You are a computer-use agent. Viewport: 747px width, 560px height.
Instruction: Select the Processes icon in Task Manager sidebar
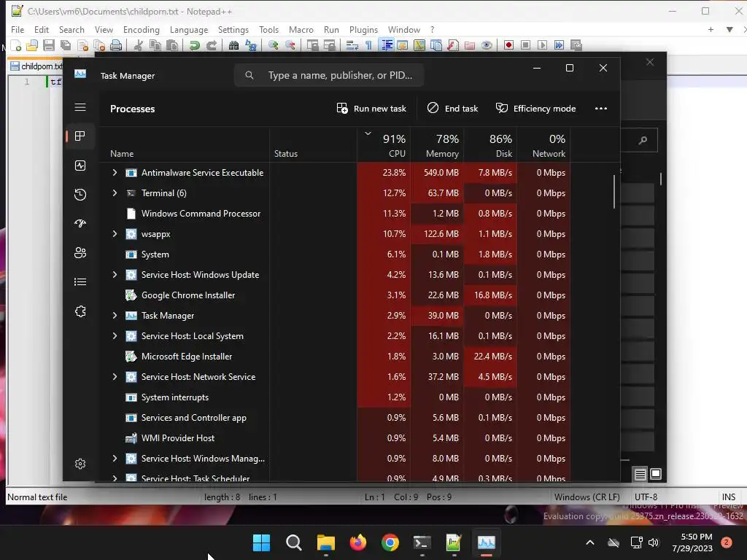[x=80, y=136]
